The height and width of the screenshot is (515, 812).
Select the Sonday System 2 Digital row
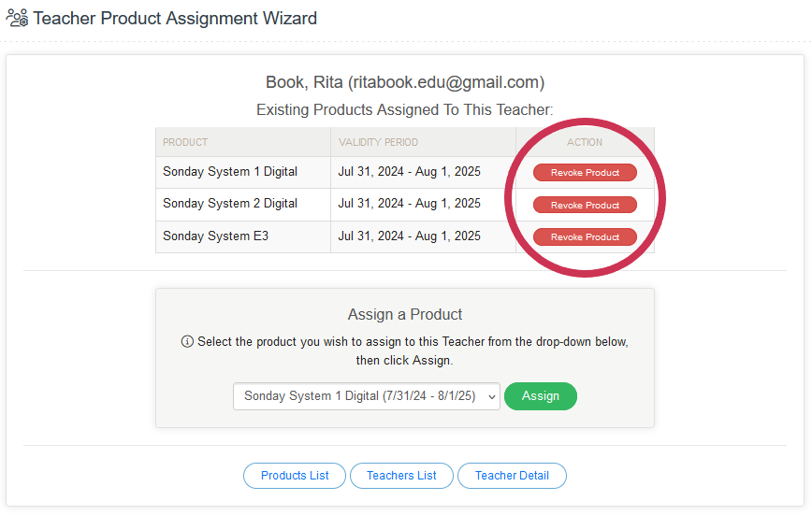(x=230, y=204)
